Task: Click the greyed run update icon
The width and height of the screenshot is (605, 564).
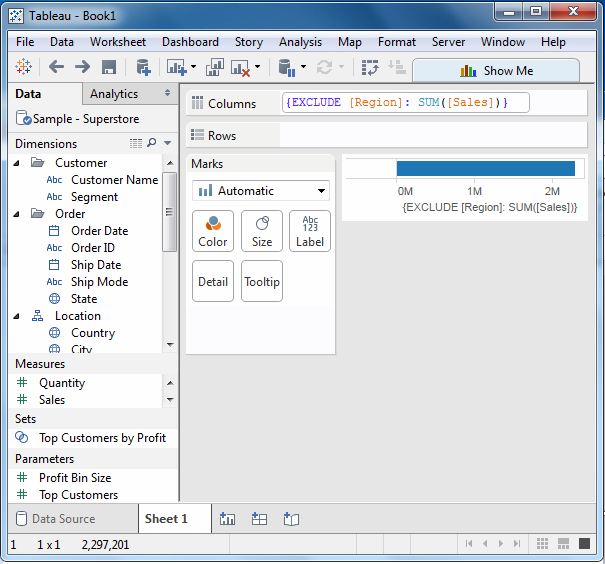Action: [324, 67]
